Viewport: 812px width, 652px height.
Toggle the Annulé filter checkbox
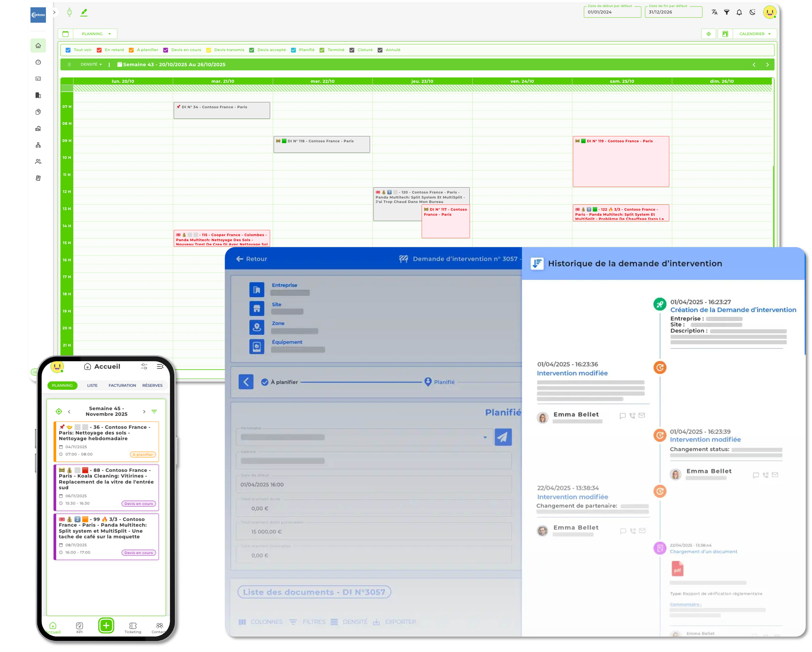(380, 50)
